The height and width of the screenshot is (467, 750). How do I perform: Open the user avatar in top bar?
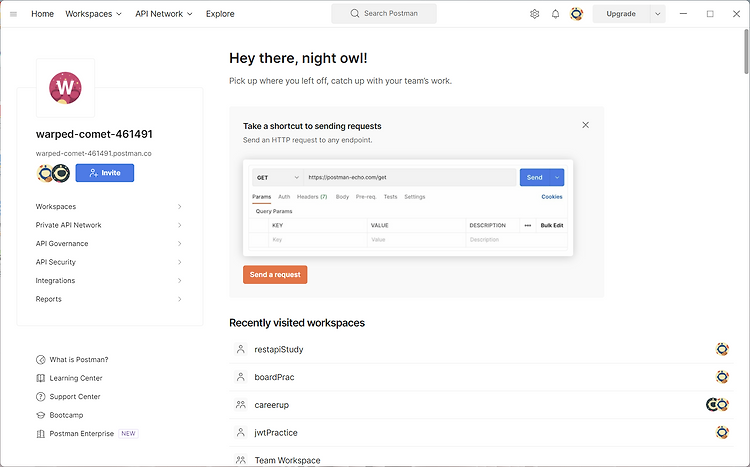[x=577, y=14]
